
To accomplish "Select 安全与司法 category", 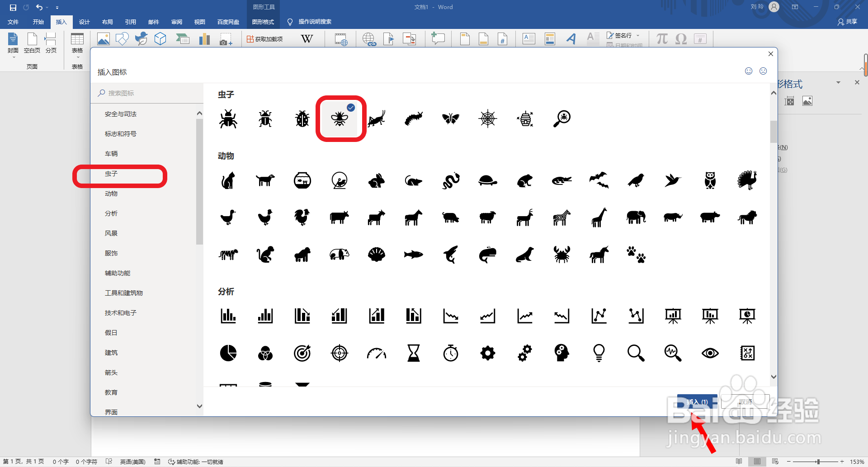I will tap(121, 114).
